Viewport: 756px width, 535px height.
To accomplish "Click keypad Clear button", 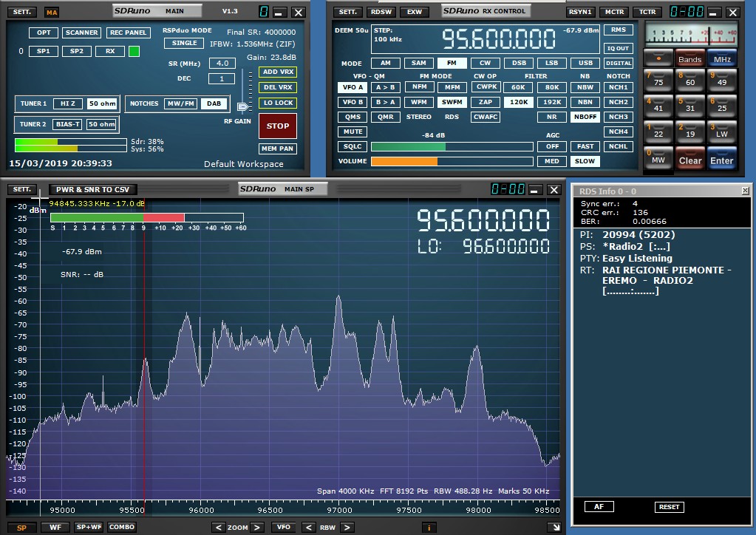I will [690, 160].
